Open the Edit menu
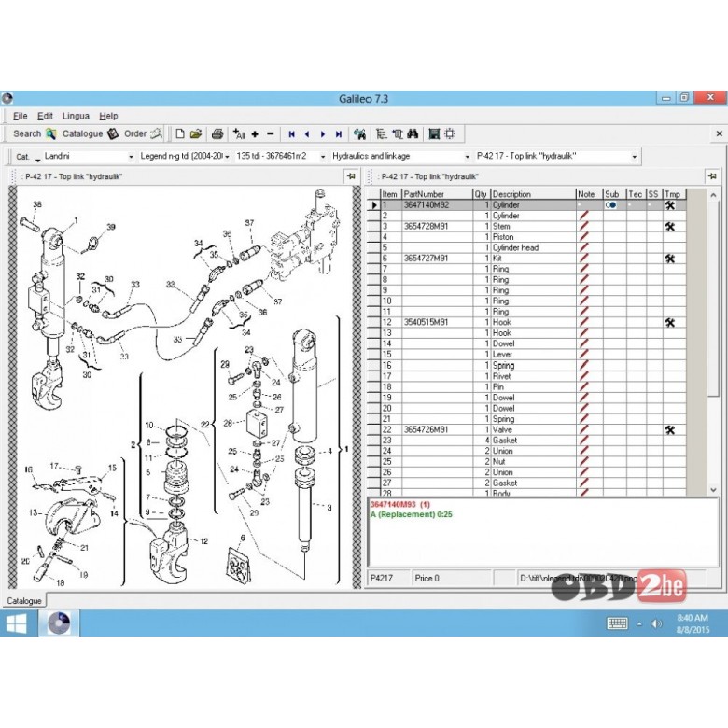This screenshot has width=728, height=728. click(45, 116)
